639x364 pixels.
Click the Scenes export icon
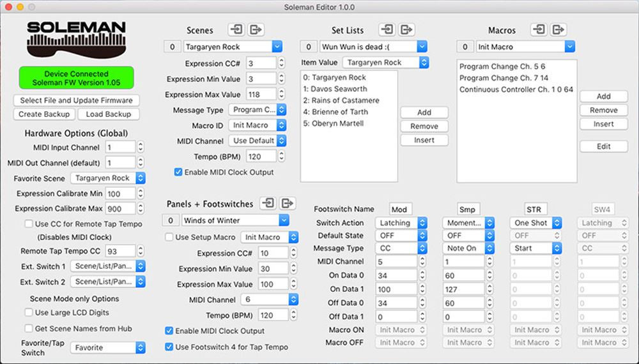point(256,29)
